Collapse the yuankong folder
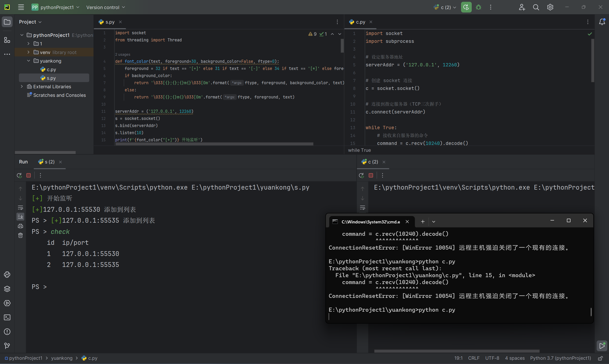Viewport: 609px width, 364px height. coord(29,61)
